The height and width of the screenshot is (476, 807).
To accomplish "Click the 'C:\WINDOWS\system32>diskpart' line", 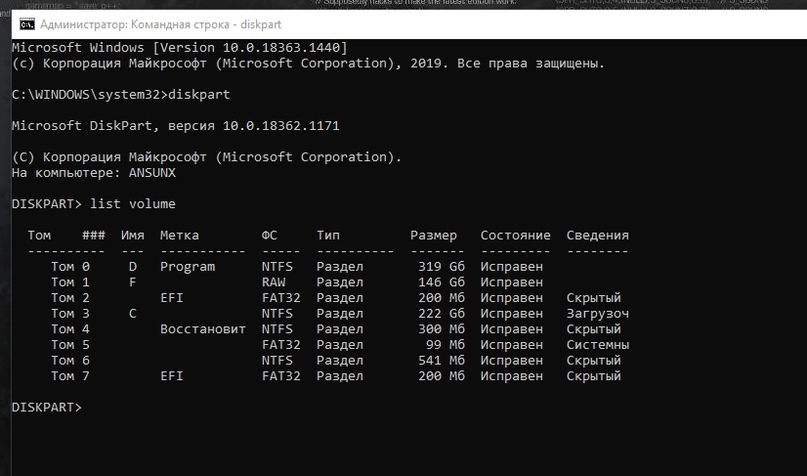I will point(121,95).
